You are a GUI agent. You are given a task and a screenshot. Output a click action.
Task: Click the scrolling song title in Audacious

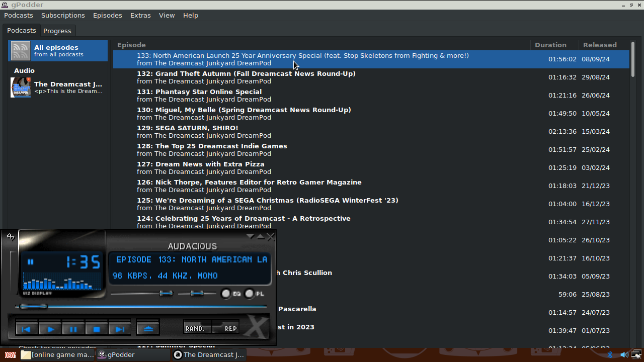click(191, 259)
